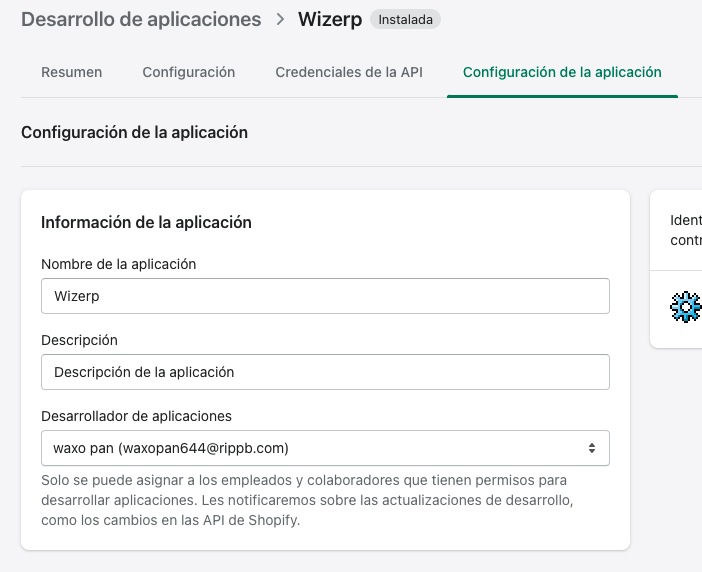Click the breadcrumb chevron separator

coord(280,19)
